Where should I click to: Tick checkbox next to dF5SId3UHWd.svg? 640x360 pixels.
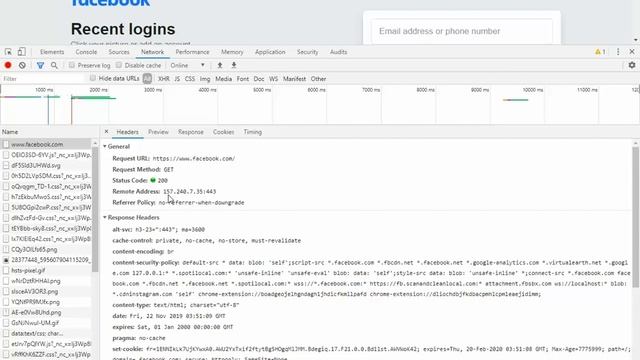click(x=6, y=165)
